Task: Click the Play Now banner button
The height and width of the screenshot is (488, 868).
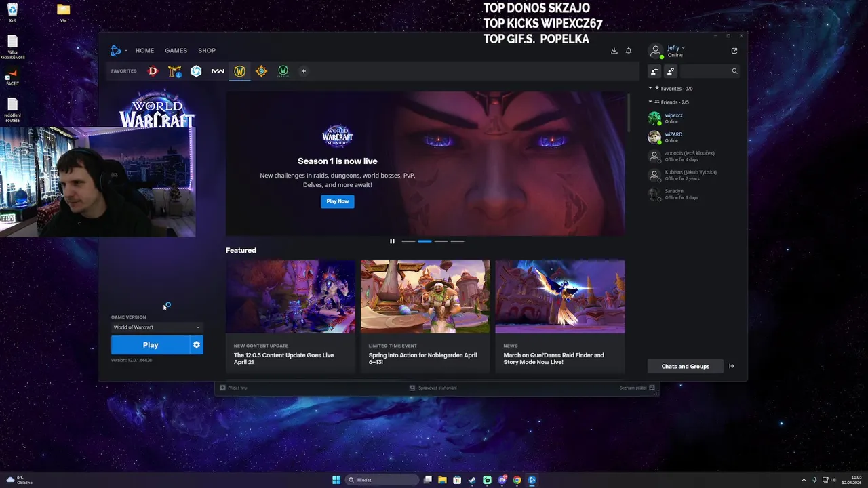Action: [337, 201]
